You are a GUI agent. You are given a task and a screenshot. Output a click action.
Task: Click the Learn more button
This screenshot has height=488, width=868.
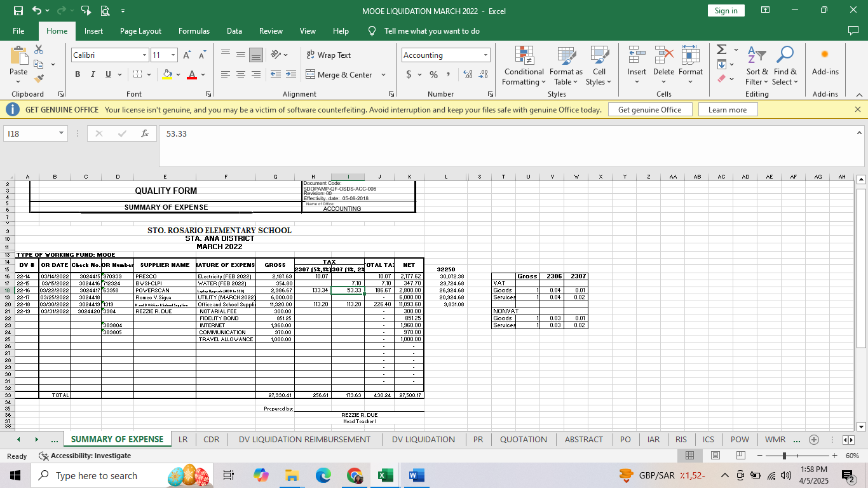tap(727, 110)
